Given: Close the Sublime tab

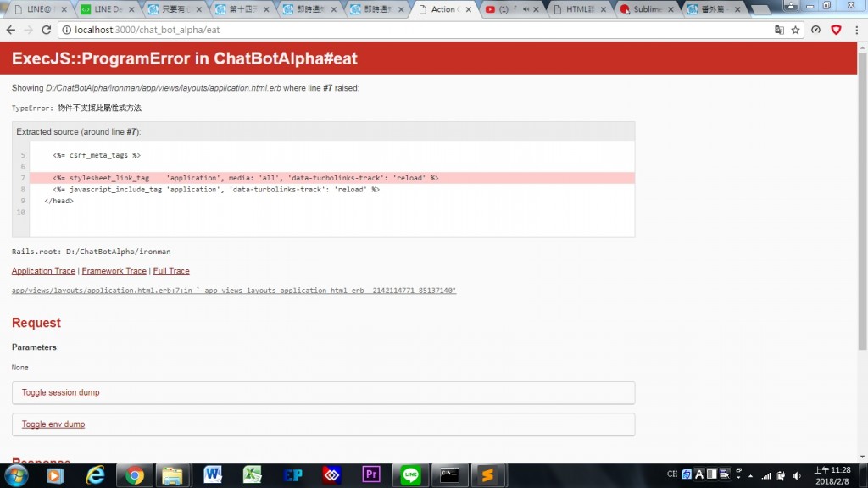Looking at the screenshot, I should point(670,9).
